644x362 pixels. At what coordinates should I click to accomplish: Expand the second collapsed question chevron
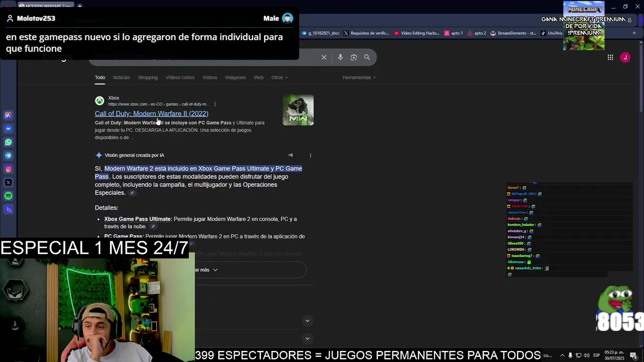point(307,338)
